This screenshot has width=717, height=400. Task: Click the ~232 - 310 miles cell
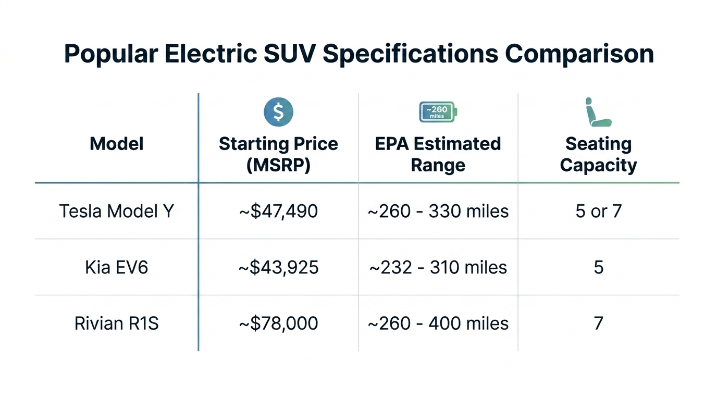click(438, 267)
